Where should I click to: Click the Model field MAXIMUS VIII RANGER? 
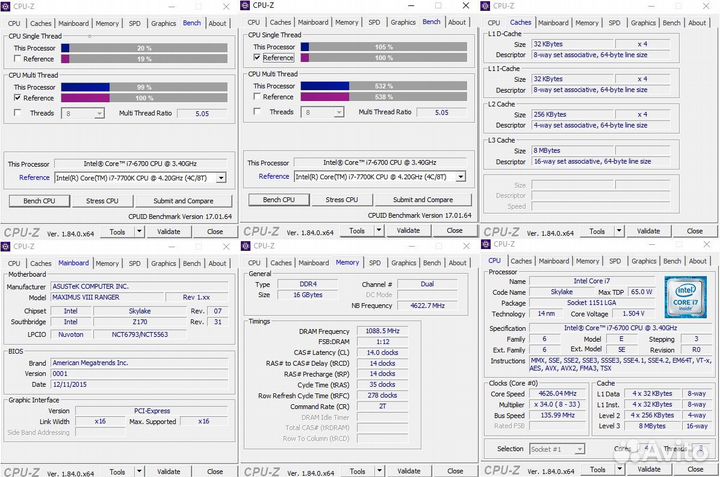coord(107,297)
